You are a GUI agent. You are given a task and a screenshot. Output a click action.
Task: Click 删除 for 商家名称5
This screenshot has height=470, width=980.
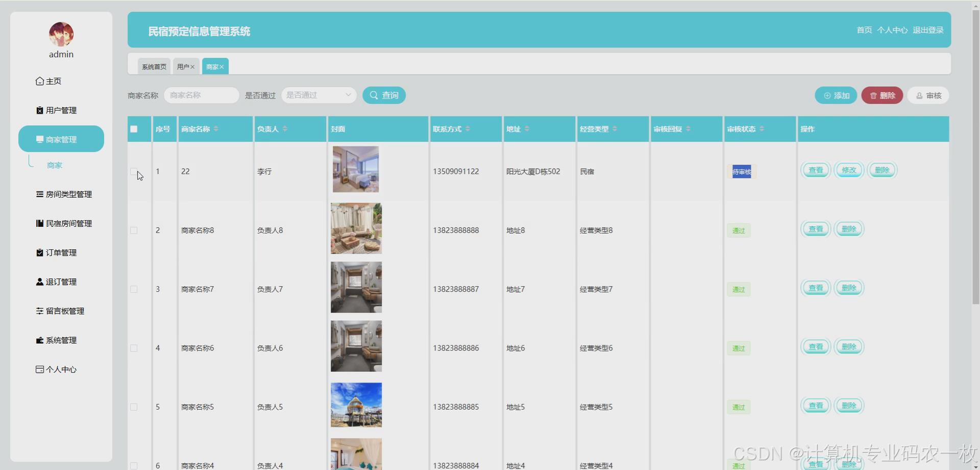click(849, 406)
